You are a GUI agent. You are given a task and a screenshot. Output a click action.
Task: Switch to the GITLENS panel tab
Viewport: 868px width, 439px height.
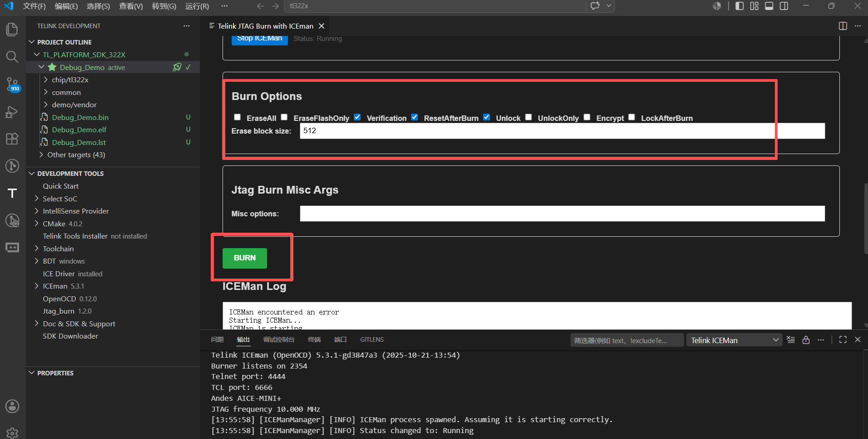coord(372,339)
